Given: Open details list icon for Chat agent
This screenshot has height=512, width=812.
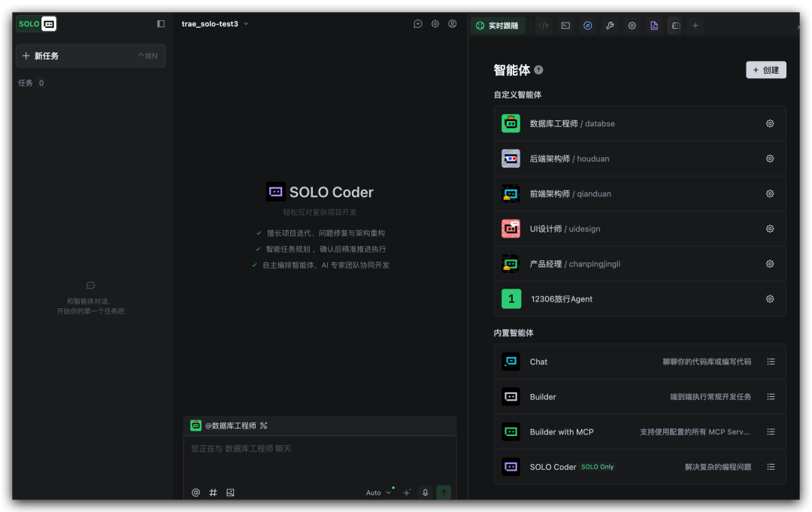Looking at the screenshot, I should (771, 362).
